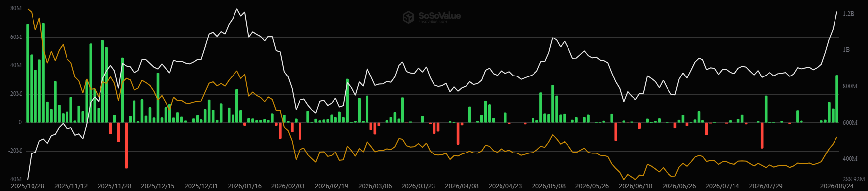
Task: Click the 2026/06/26 date label
Action: (678, 186)
